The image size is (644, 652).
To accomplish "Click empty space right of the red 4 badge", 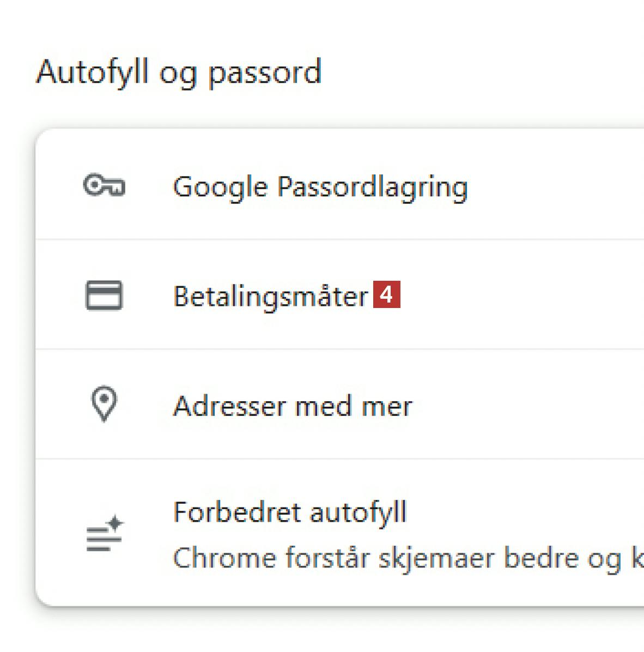I will tap(518, 295).
